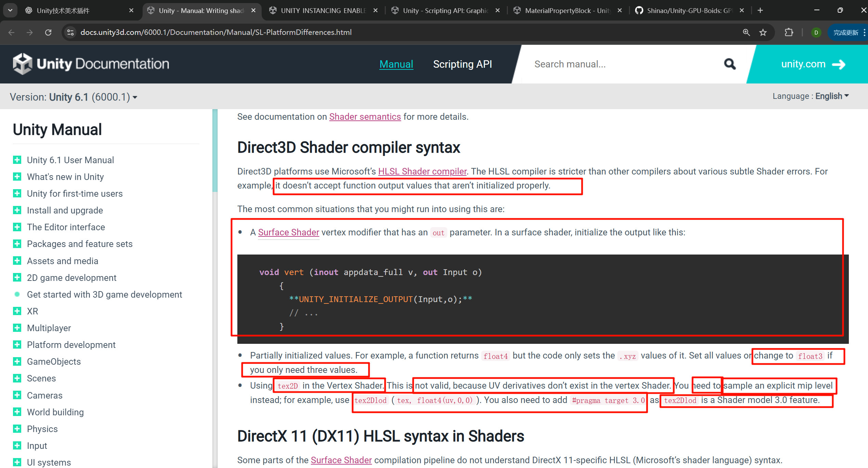Open the Shader semantics link
Viewport: 868px width, 468px height.
tap(365, 117)
